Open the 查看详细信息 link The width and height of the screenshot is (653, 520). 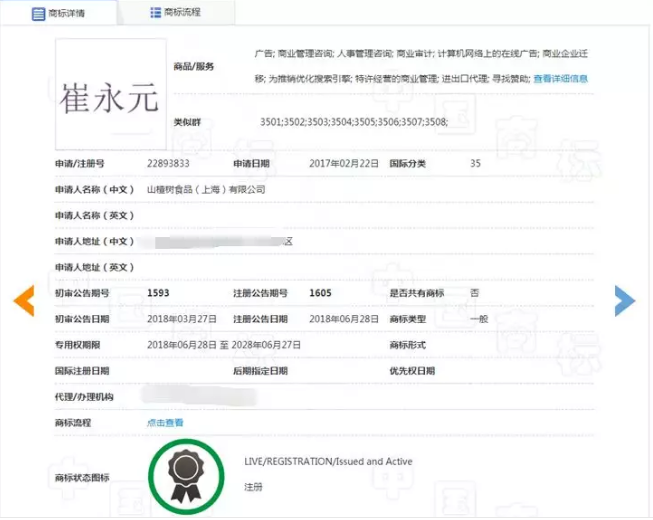click(x=561, y=78)
